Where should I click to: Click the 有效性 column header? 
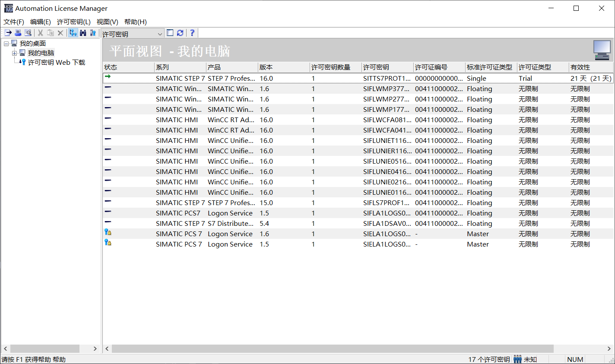pyautogui.click(x=590, y=67)
